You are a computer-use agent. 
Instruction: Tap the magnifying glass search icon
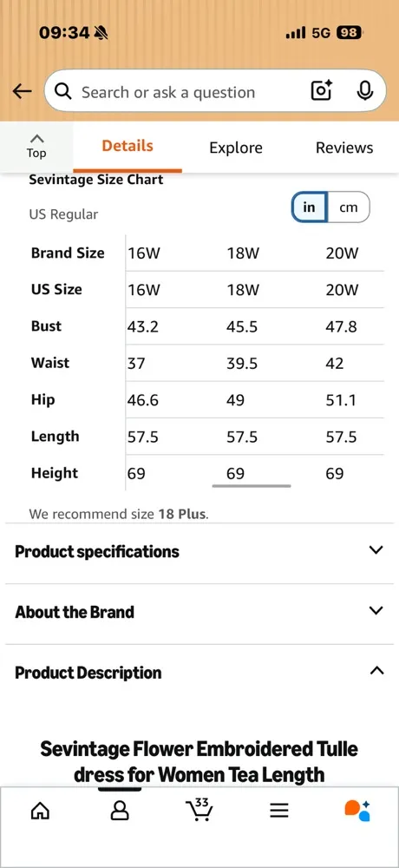[x=63, y=91]
